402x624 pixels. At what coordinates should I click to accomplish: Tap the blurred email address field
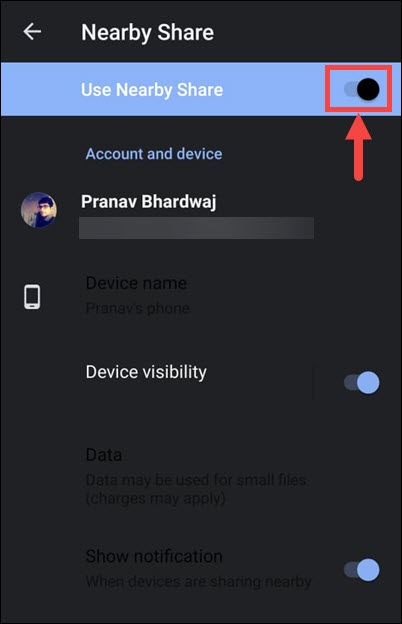(197, 228)
